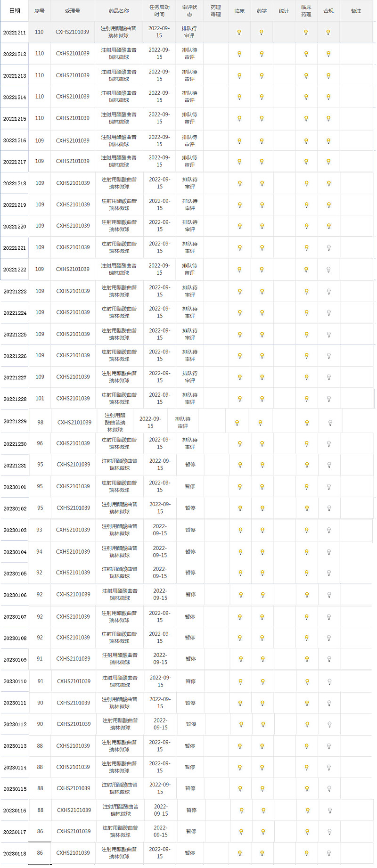Click the 日期 column header

15,11
